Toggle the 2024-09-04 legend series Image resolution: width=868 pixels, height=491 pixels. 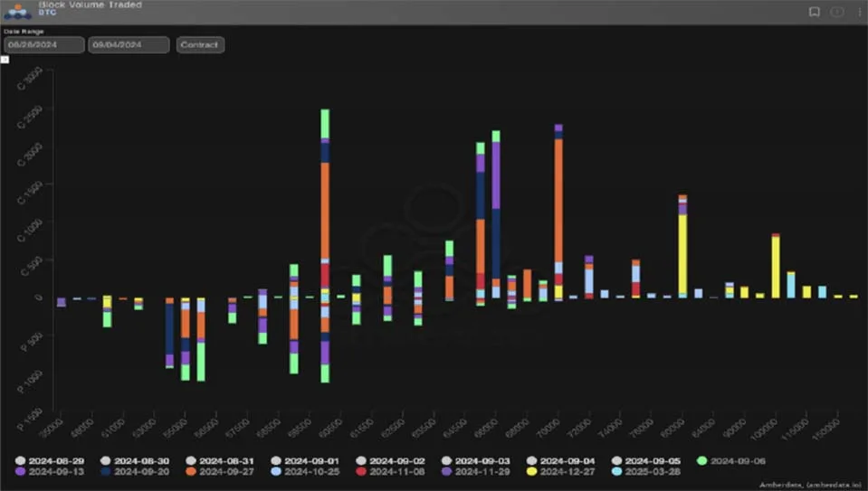click(x=562, y=460)
